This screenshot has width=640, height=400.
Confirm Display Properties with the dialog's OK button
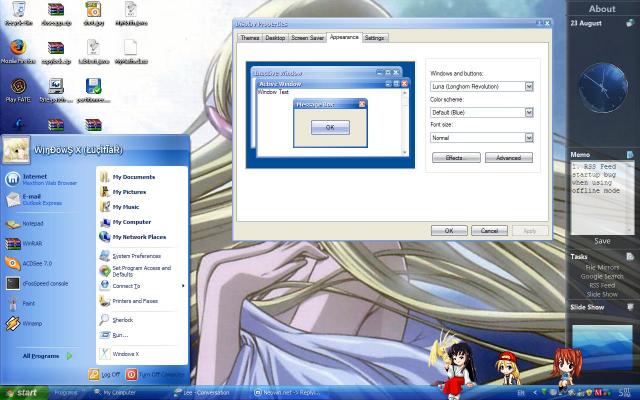click(449, 231)
